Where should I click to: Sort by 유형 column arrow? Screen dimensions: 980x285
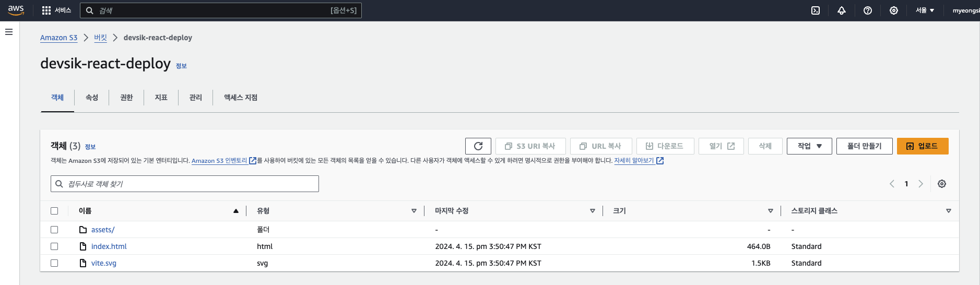(x=414, y=211)
